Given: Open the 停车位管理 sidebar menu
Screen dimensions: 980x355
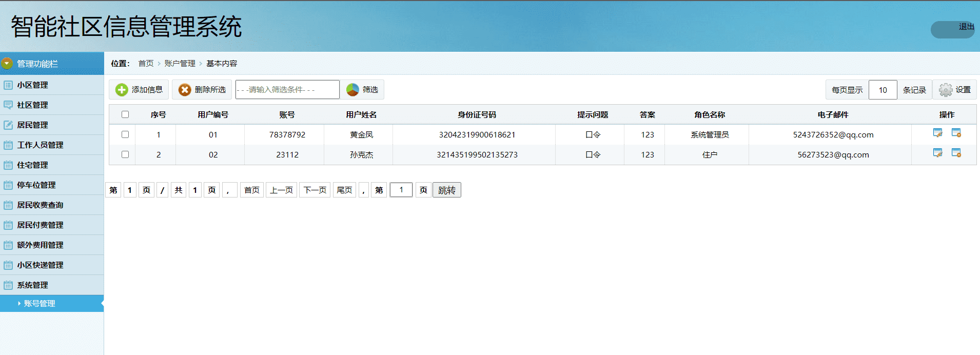Looking at the screenshot, I should [52, 185].
